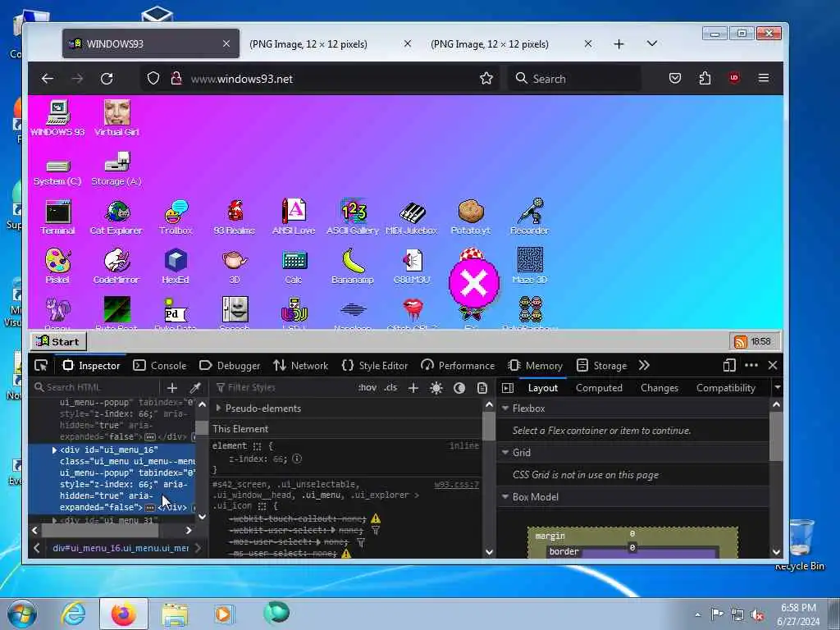This screenshot has height=630, width=840.
Task: Open devtools customize ellipsis menu
Action: (x=751, y=365)
